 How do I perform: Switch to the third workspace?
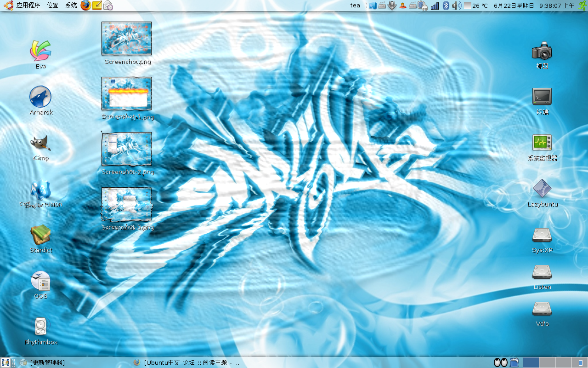pyautogui.click(x=563, y=362)
